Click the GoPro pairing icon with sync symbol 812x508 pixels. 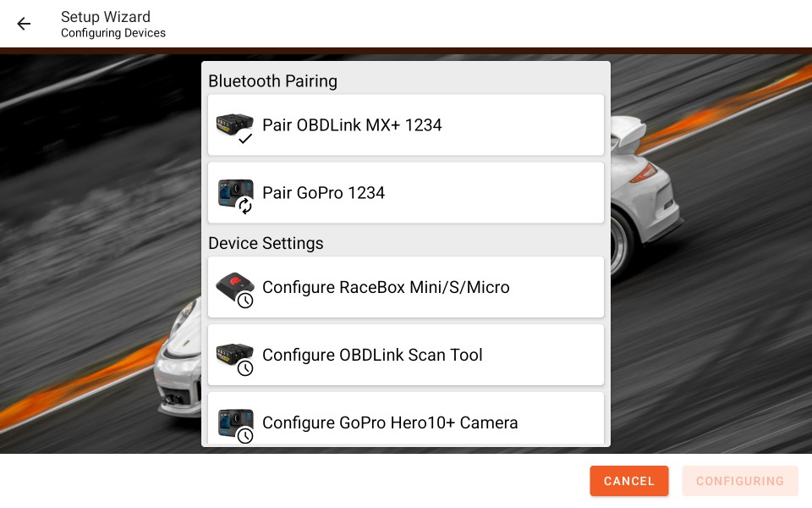coord(236,196)
